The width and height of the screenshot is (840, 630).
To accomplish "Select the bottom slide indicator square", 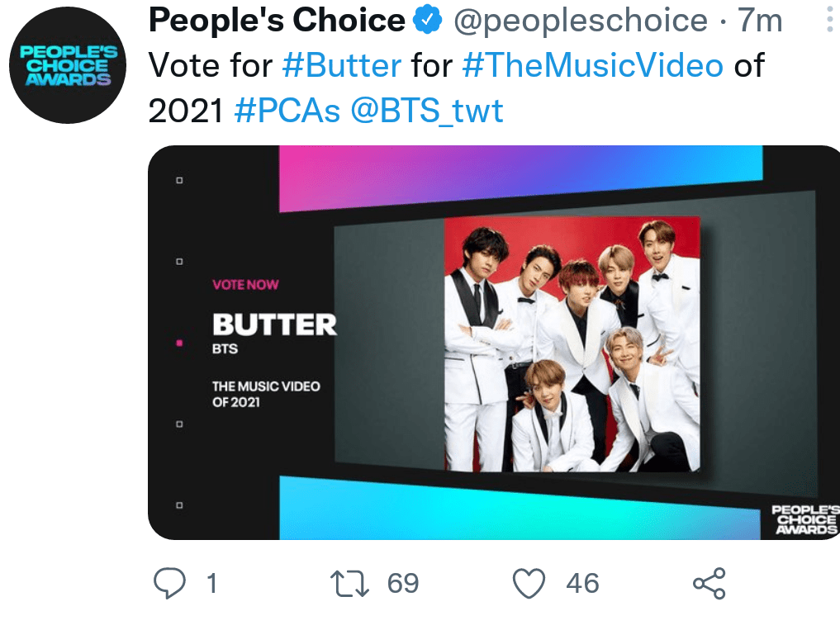I will [x=180, y=504].
